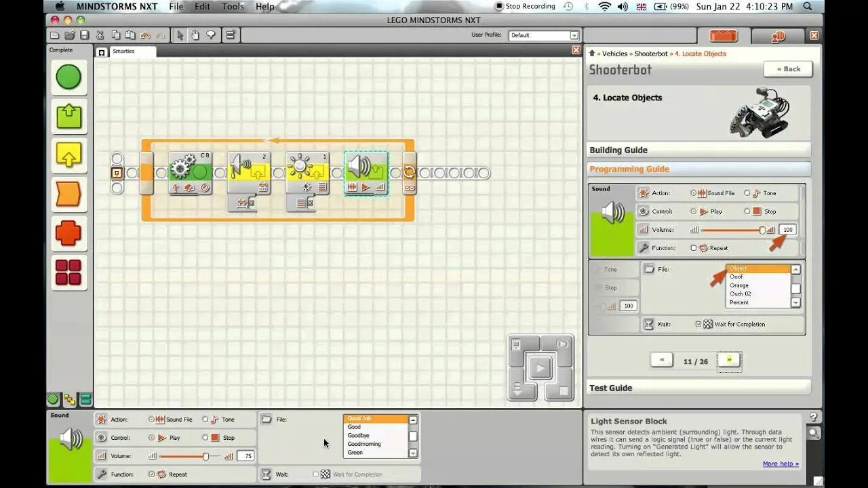Select the Sound Sensor wait block
This screenshot has width=868, height=488.
point(249,174)
